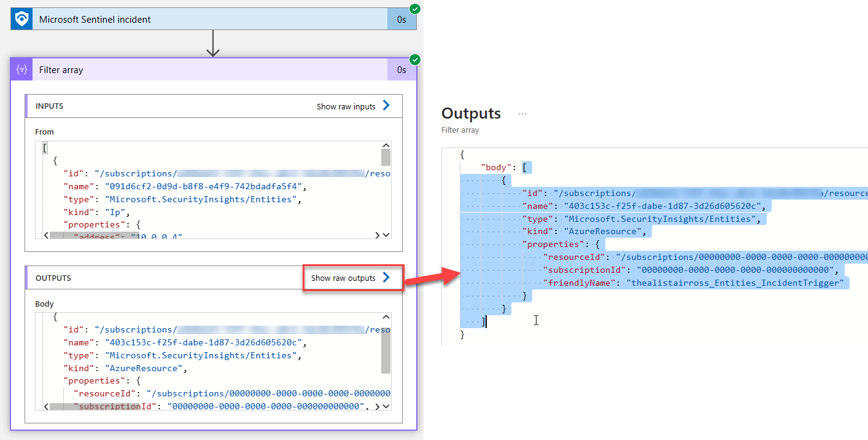Click the blue chevron next to Show raw outputs
This screenshot has width=868, height=440.
click(386, 278)
